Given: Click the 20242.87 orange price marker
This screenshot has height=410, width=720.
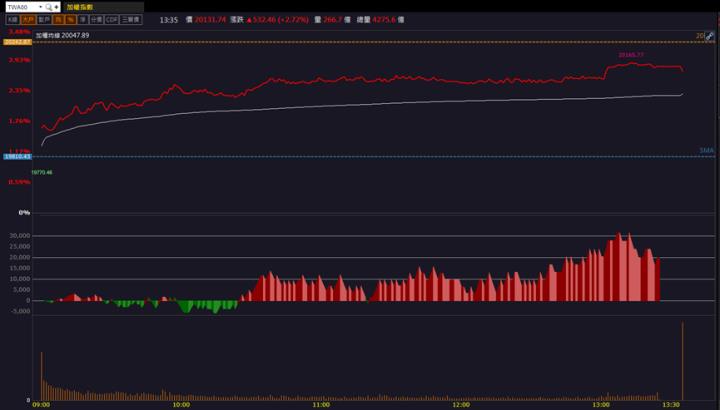Looking at the screenshot, I should [x=16, y=42].
